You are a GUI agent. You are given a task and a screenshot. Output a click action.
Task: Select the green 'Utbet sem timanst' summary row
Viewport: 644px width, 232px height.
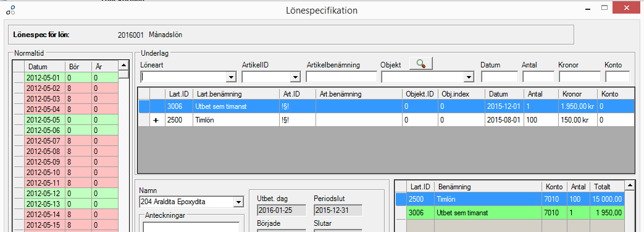click(509, 213)
